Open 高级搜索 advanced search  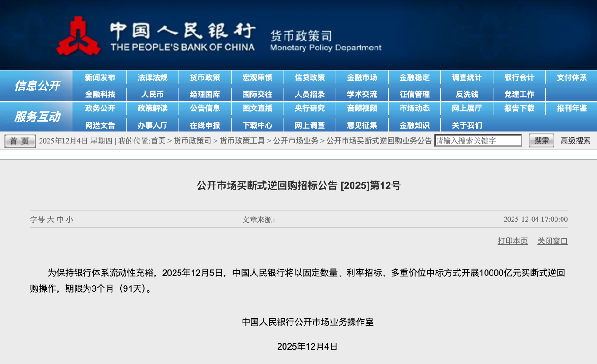(575, 140)
